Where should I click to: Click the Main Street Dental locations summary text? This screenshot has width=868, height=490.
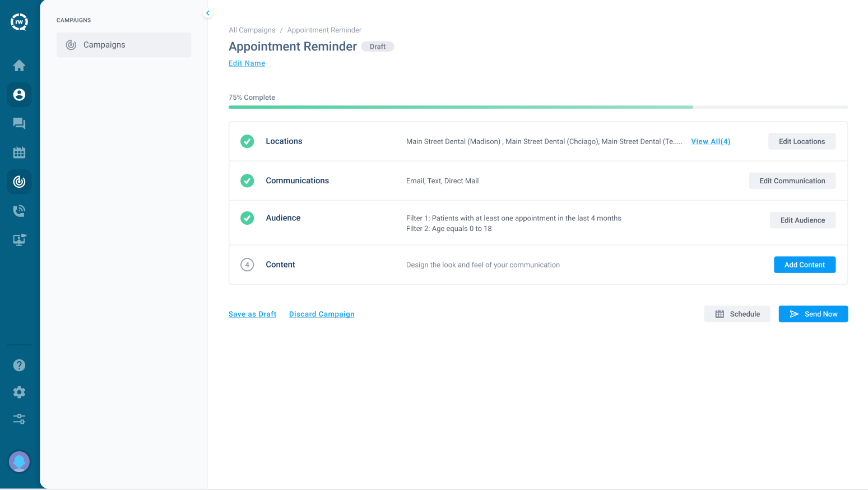coord(544,142)
